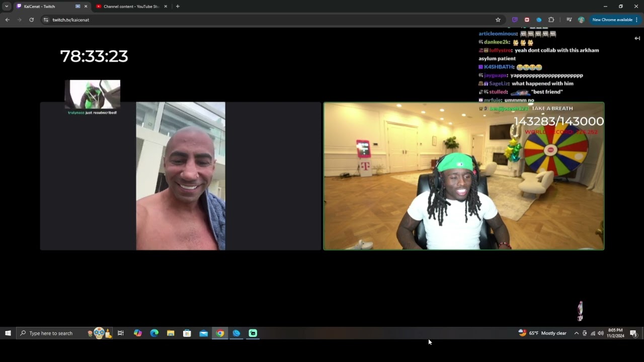Image resolution: width=644 pixels, height=362 pixels.
Task: Launch Copilot from the taskbar
Action: tap(137, 333)
